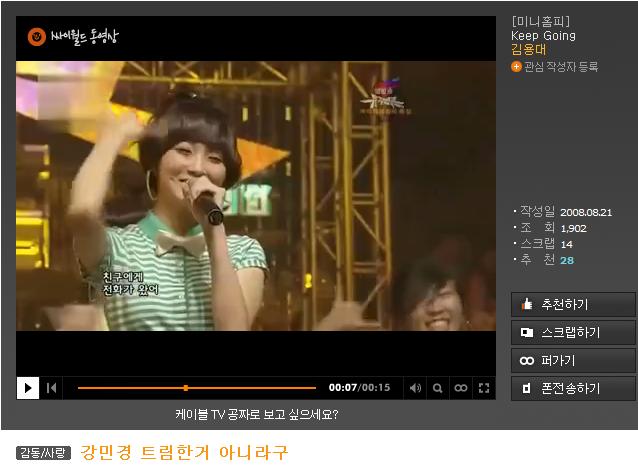
Task: Enter fullscreen mode with the expand icon
Action: click(484, 388)
